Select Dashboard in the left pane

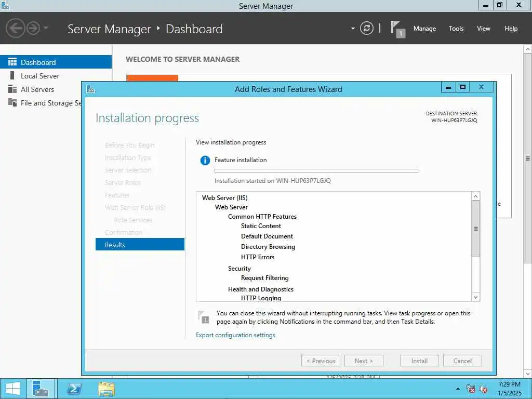click(56, 62)
